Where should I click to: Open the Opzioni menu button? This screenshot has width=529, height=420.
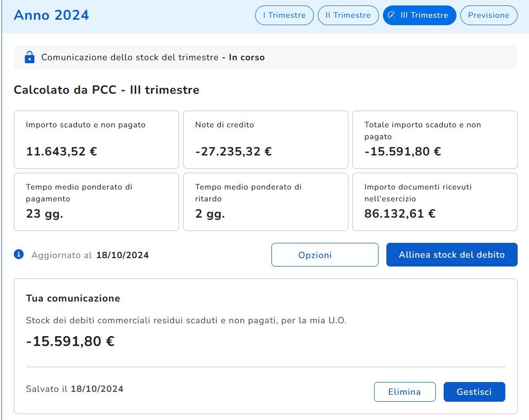point(325,255)
